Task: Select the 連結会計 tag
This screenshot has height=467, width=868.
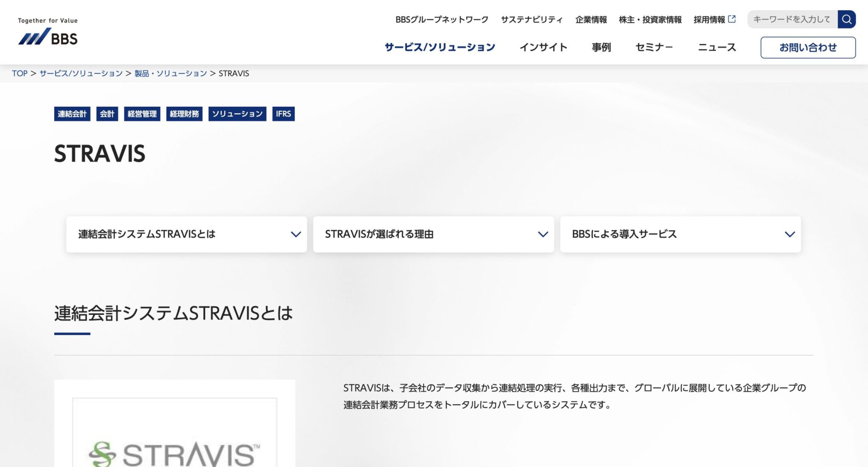Action: click(x=72, y=114)
